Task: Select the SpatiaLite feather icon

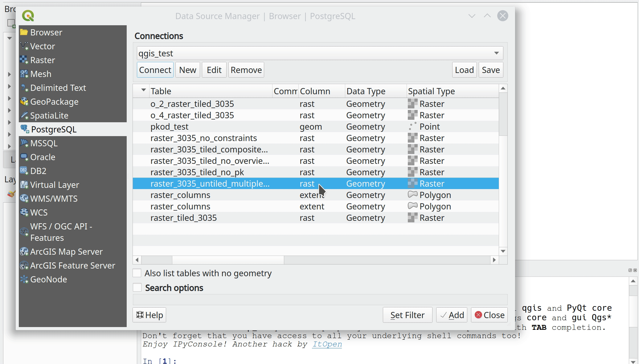Action: [24, 115]
